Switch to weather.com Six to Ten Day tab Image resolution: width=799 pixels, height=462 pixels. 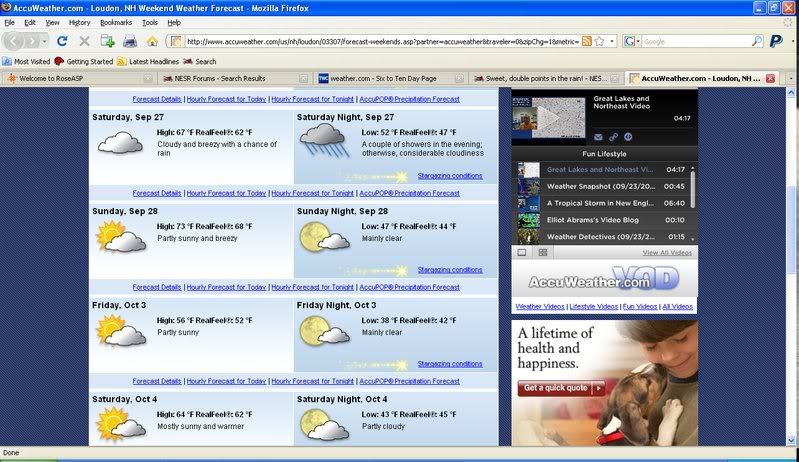click(390, 78)
